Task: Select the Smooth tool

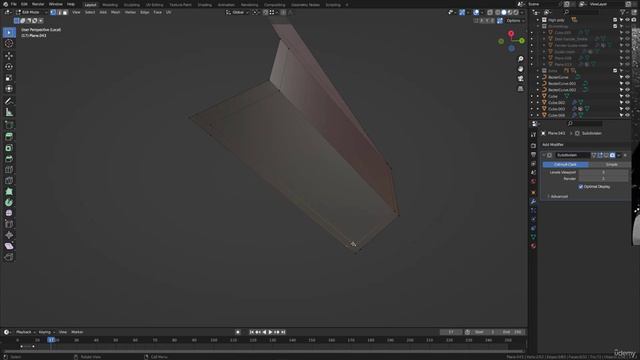Action: click(9, 213)
